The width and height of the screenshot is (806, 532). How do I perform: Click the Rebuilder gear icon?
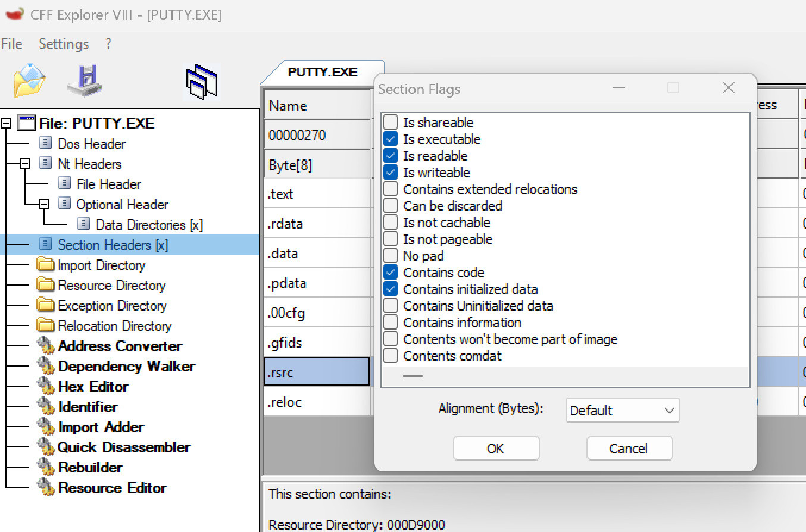[x=46, y=467]
